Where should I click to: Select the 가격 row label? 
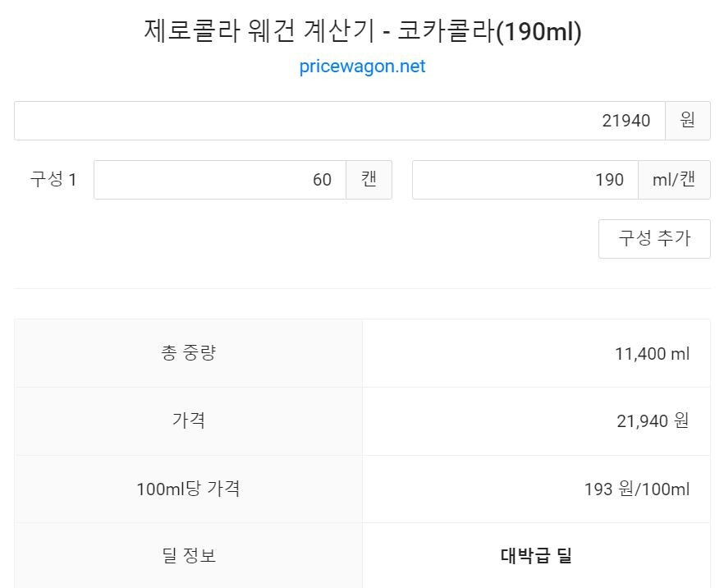(189, 420)
